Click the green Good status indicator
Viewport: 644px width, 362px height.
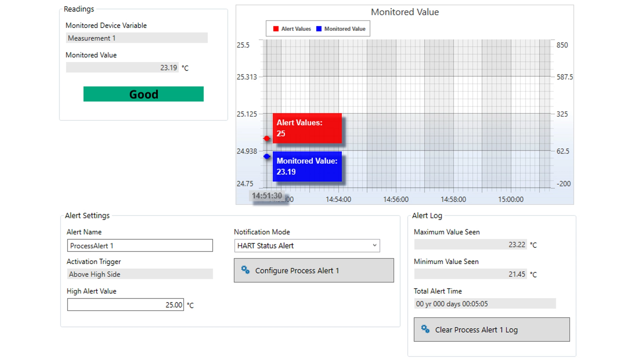click(144, 94)
